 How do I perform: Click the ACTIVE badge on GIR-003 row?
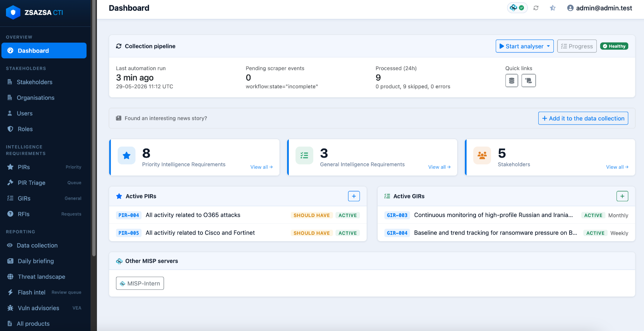click(x=593, y=215)
